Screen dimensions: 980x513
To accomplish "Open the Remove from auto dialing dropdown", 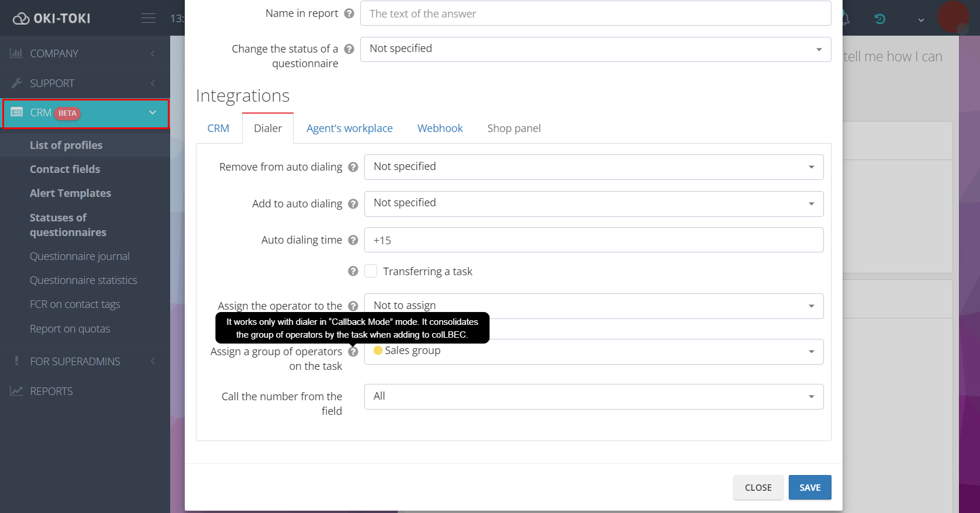I will (x=593, y=167).
